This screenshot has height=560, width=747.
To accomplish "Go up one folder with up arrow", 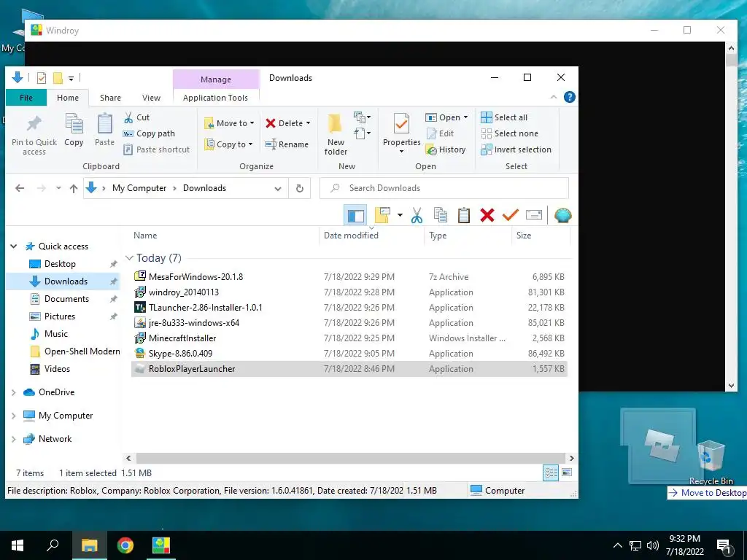I will point(74,188).
